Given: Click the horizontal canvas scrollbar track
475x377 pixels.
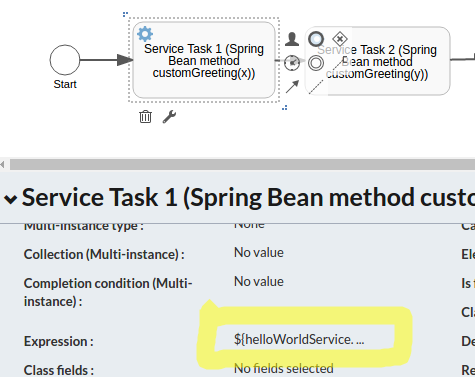Looking at the screenshot, I should click(x=242, y=164).
